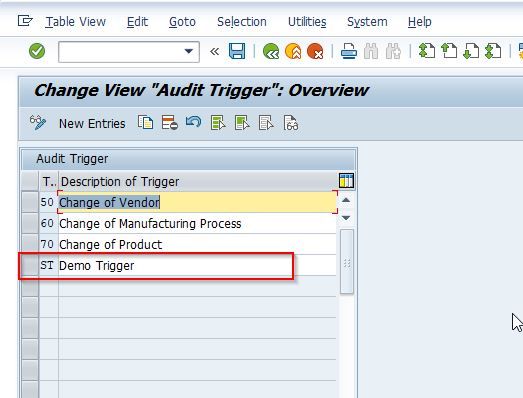Image resolution: width=523 pixels, height=398 pixels.
Task: Open the table column settings icon
Action: point(346,181)
